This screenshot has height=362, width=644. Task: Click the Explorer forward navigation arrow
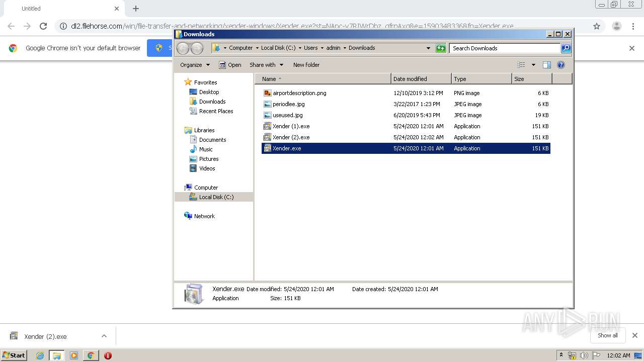point(197,48)
